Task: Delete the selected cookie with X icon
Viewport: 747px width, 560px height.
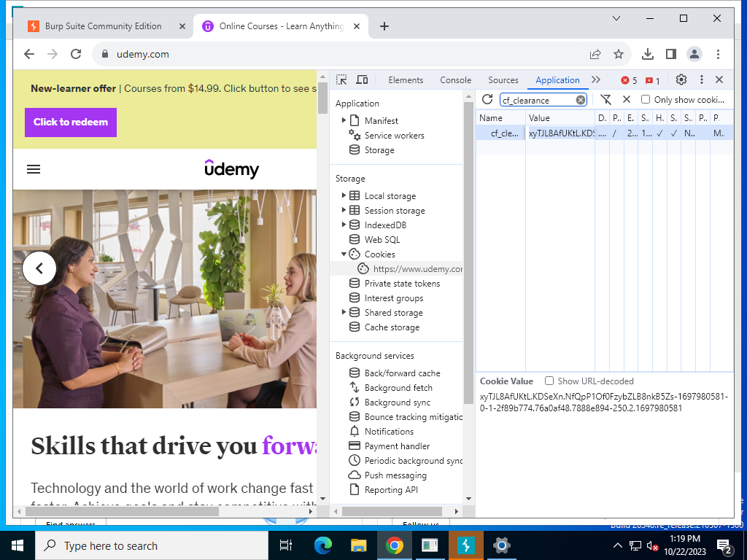Action: [x=627, y=99]
